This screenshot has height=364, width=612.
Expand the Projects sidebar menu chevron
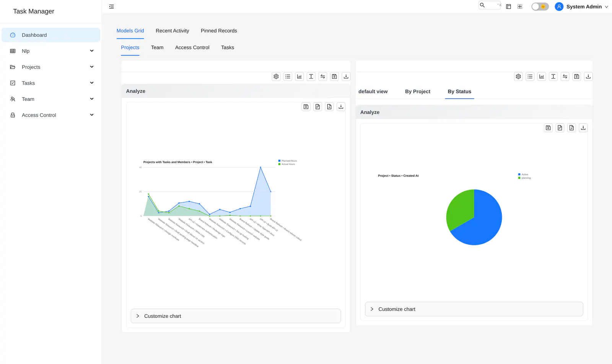click(92, 67)
